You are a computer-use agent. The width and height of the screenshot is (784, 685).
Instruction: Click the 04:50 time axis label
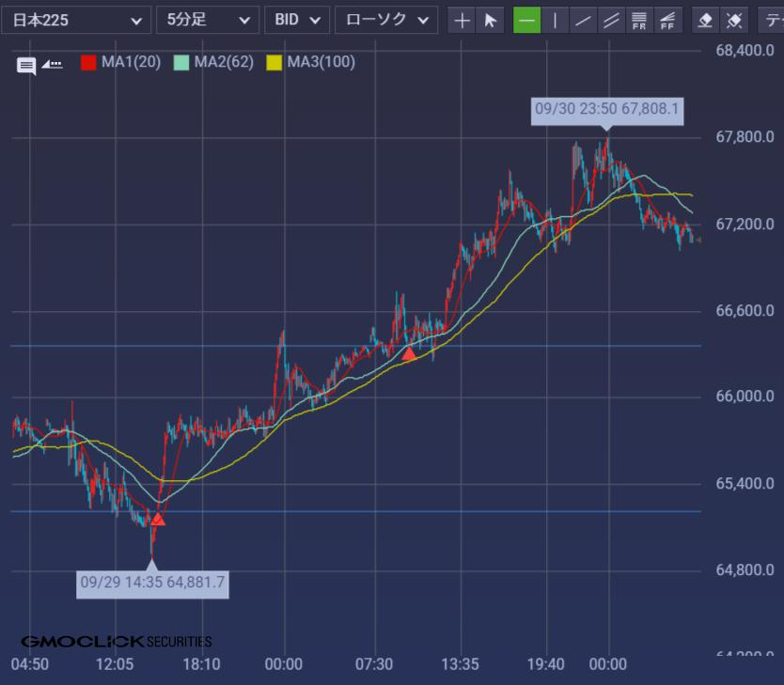point(30,664)
